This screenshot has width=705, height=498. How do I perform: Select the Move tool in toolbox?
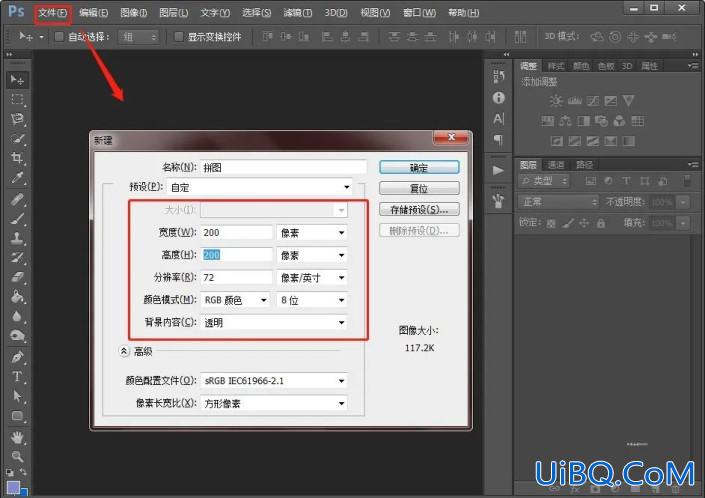(x=17, y=80)
